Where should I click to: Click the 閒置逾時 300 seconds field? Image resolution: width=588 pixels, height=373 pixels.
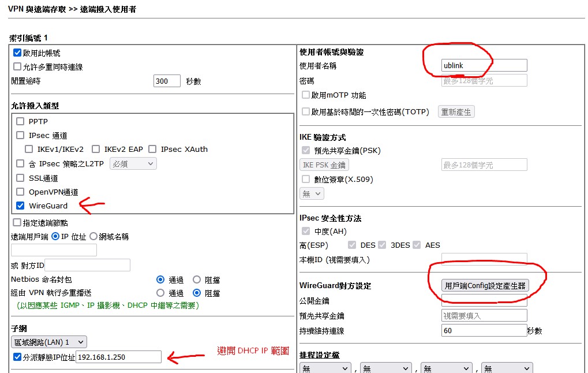point(167,81)
